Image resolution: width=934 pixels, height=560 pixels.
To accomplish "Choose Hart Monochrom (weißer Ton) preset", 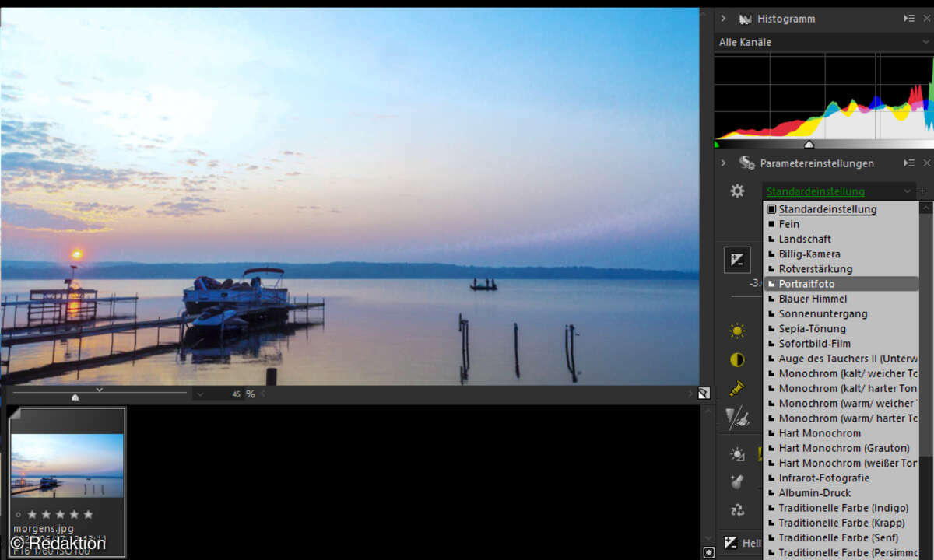I will 841,463.
